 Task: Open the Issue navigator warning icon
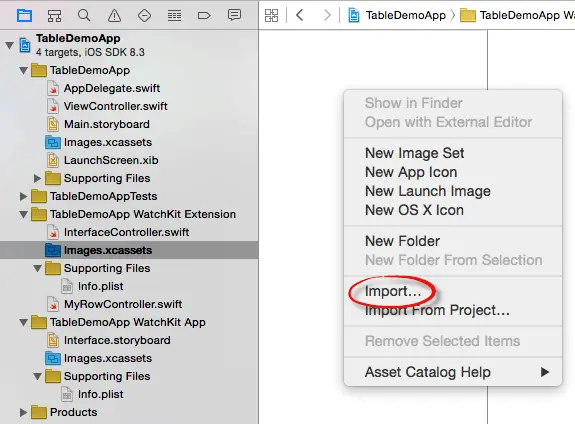coord(114,15)
